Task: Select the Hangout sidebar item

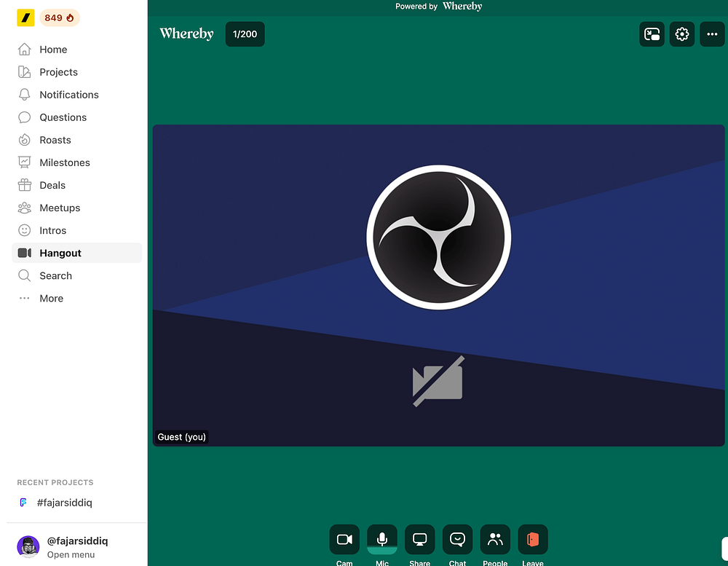Action: 76,253
